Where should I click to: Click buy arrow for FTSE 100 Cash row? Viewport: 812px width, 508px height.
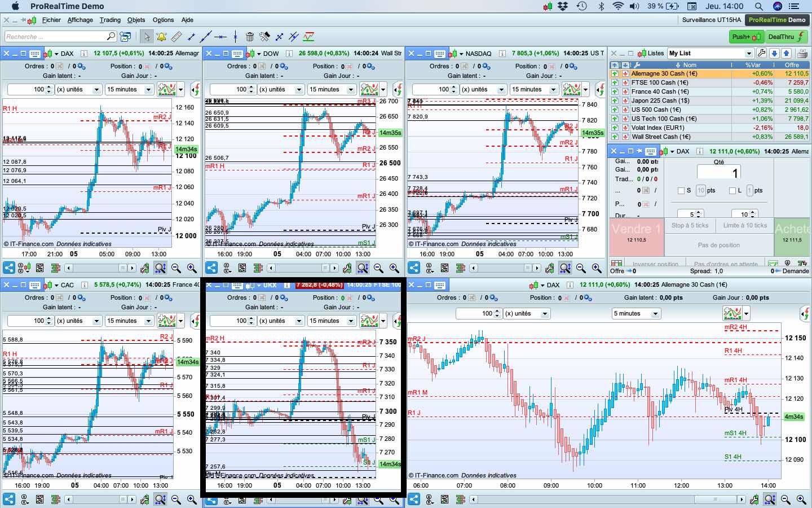615,82
